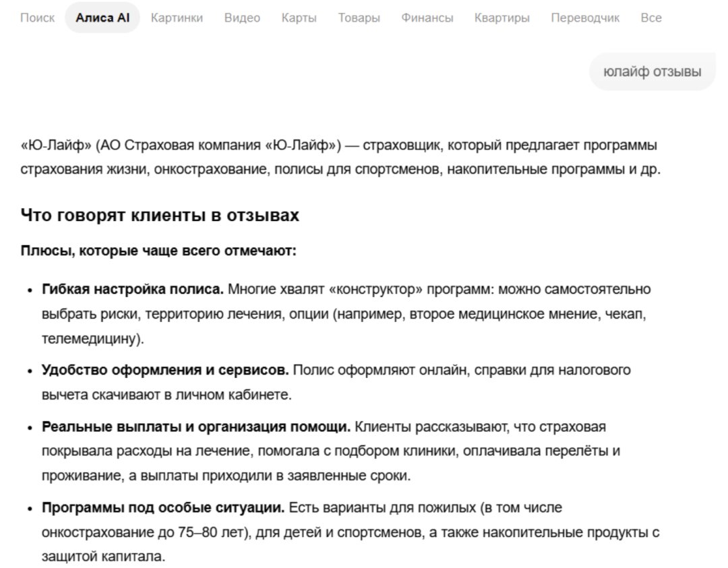Open the Карты tab
Screen dimensions: 728x568
(299, 18)
